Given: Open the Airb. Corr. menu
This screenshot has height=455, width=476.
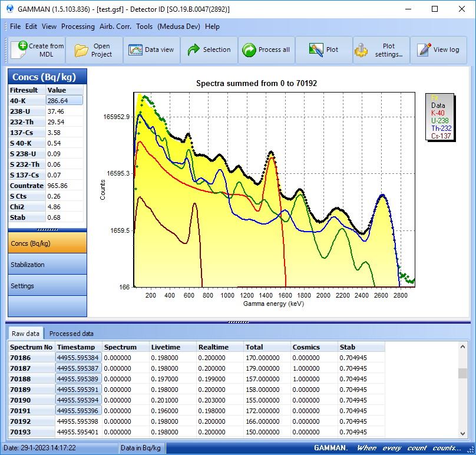Looking at the screenshot, I should (115, 27).
